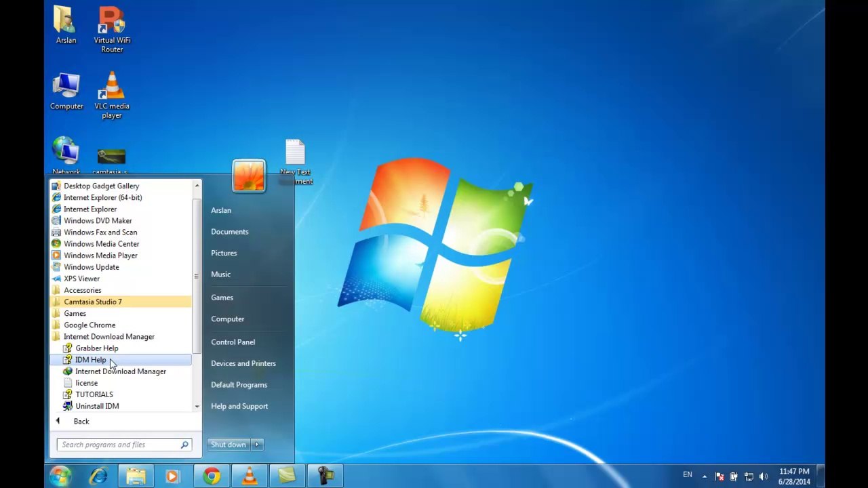Open Computer from the Start menu right pane
868x488 pixels.
tap(227, 319)
